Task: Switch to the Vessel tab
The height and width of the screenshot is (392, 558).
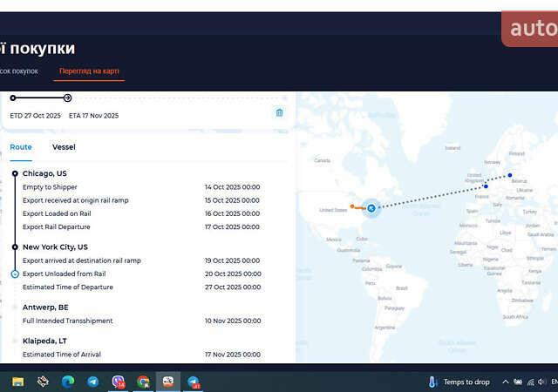Action: (x=64, y=147)
